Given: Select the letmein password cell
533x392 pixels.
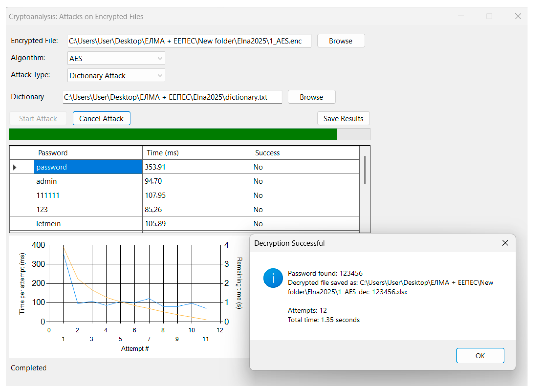Looking at the screenshot, I should click(x=88, y=224).
